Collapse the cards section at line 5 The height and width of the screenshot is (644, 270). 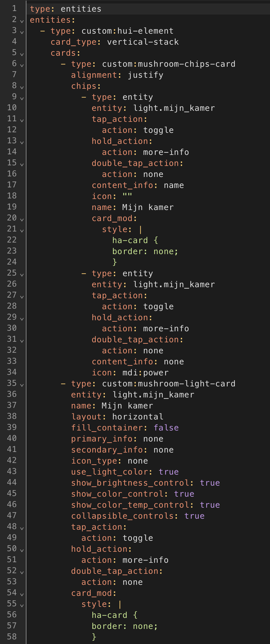point(22,54)
